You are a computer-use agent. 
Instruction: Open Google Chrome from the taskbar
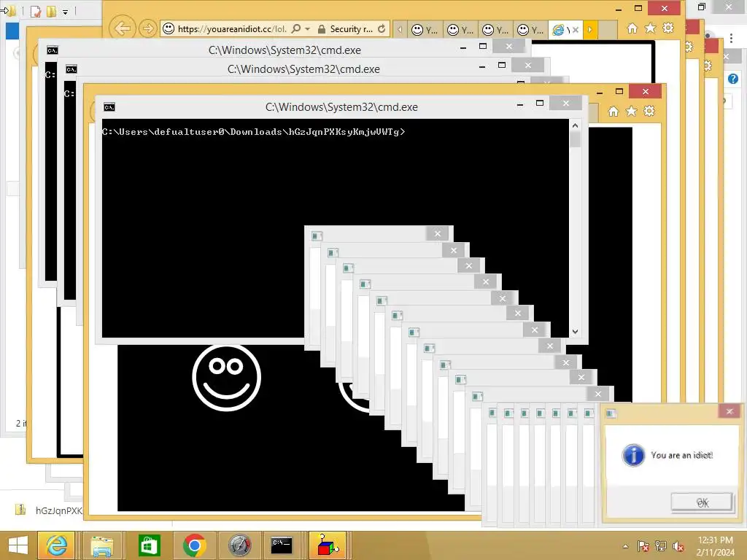pos(194,545)
